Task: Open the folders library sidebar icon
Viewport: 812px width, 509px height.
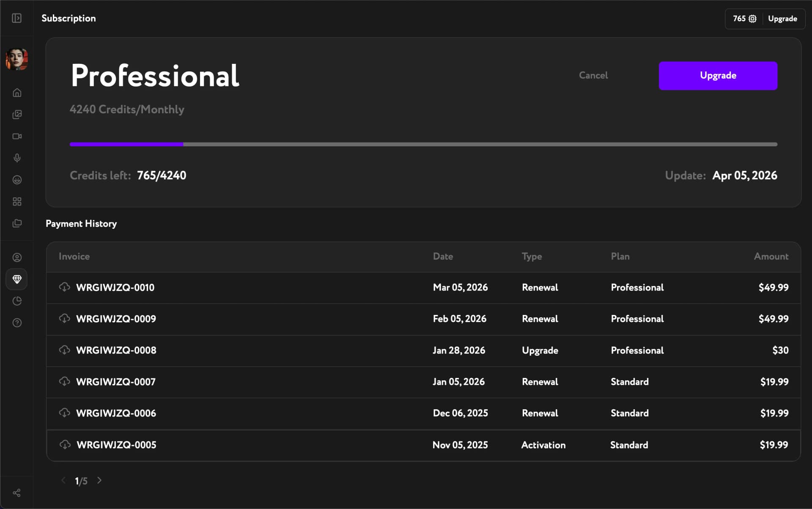Action: [x=17, y=223]
